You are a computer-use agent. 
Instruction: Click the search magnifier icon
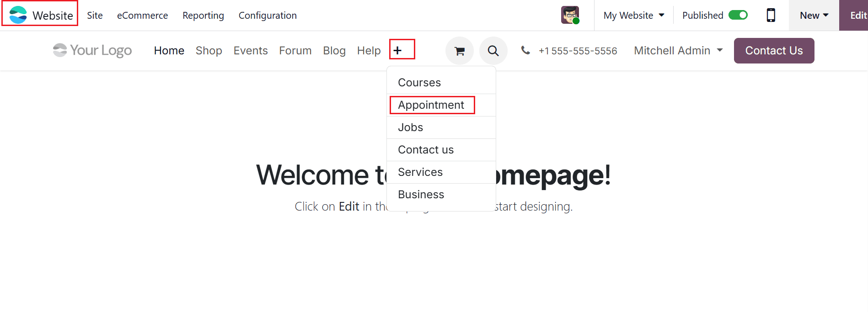pos(493,50)
